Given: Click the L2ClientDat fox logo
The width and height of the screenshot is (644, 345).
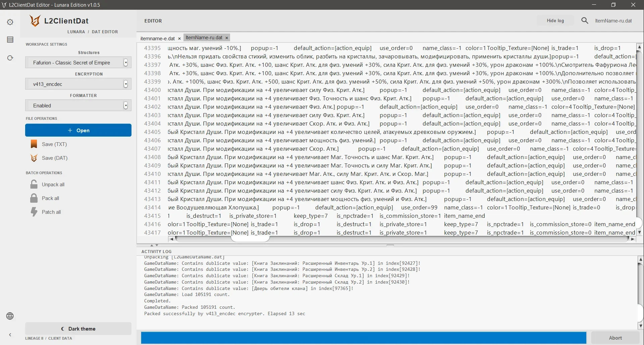Looking at the screenshot, I should 35,21.
